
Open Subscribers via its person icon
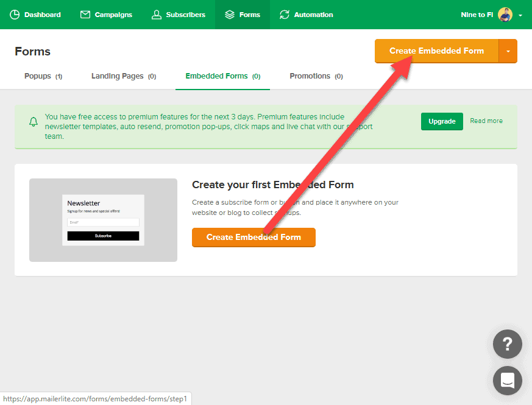156,14
